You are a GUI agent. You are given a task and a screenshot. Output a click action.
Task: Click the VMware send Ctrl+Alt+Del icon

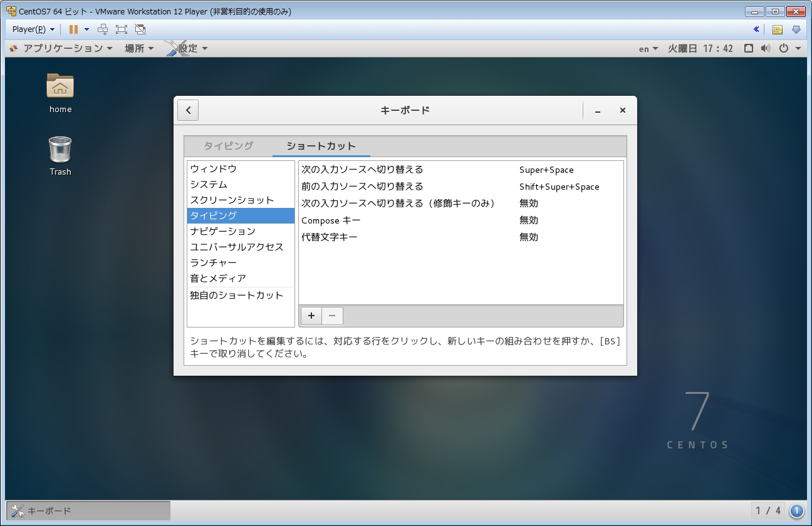coord(103,29)
